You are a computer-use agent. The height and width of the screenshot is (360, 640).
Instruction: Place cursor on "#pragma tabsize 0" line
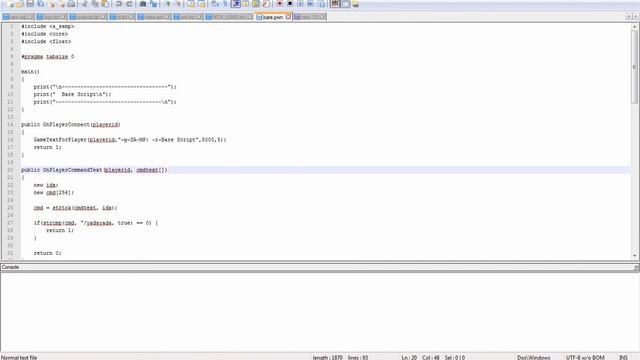[x=48, y=56]
